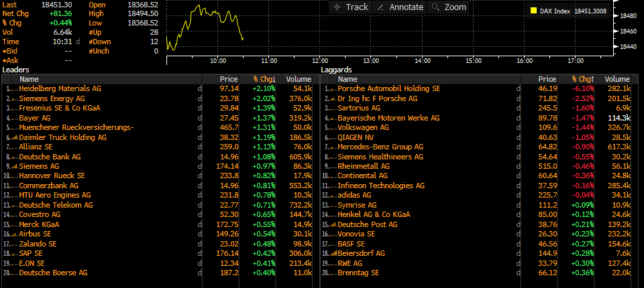644x288 pixels.
Task: Select Commerzbank AG row
Action: pos(48,186)
